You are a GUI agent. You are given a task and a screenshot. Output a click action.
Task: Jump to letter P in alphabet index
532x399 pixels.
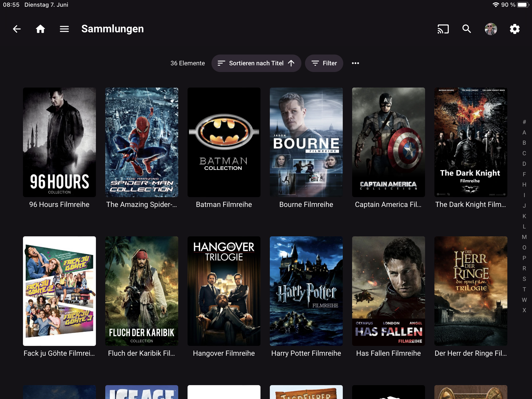click(524, 258)
